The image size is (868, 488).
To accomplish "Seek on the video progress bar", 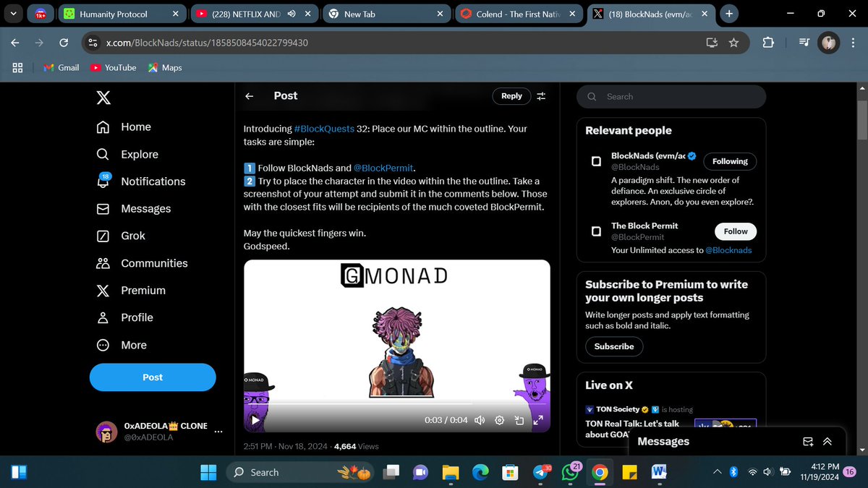I will tap(397, 403).
